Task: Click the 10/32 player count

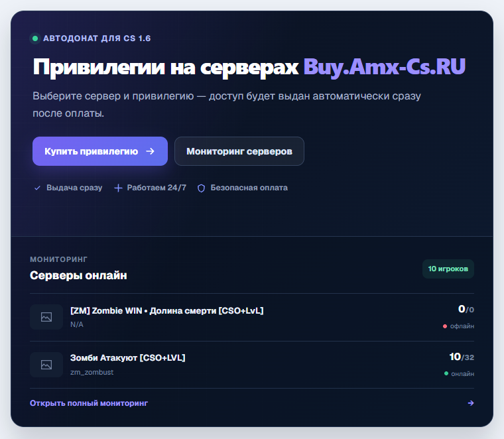Action: [x=462, y=357]
